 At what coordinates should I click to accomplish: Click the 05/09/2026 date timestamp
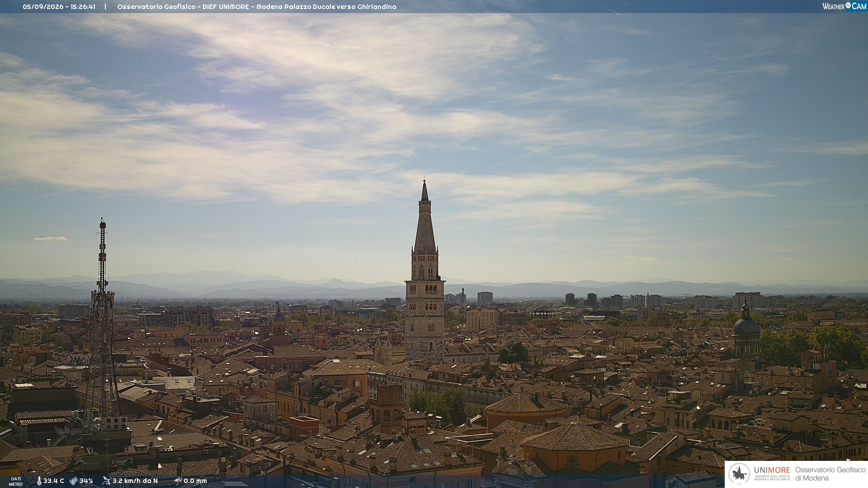[43, 7]
